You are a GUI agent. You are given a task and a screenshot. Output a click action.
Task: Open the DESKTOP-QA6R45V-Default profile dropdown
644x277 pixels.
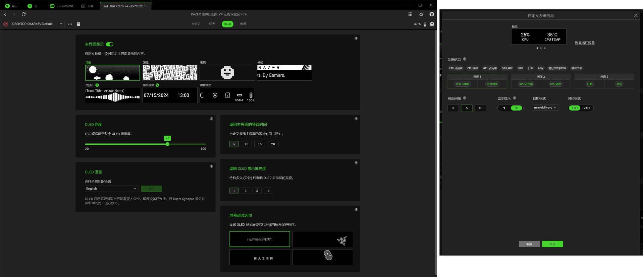(38, 24)
